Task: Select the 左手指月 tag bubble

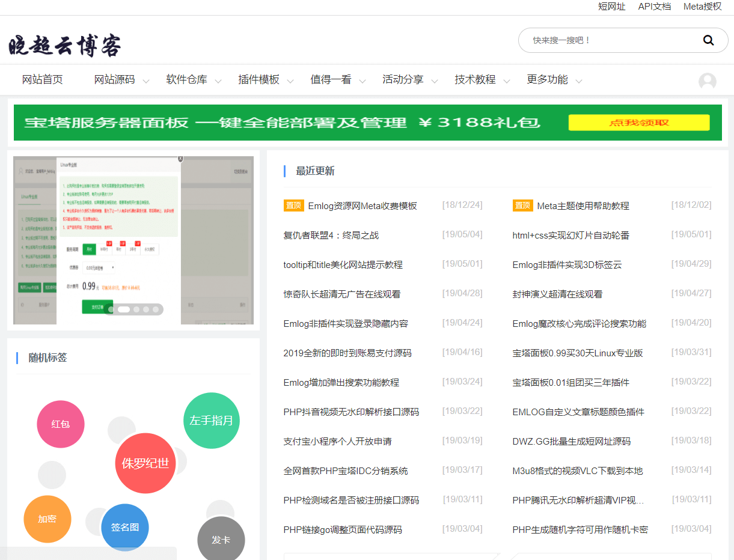Action: coord(211,421)
